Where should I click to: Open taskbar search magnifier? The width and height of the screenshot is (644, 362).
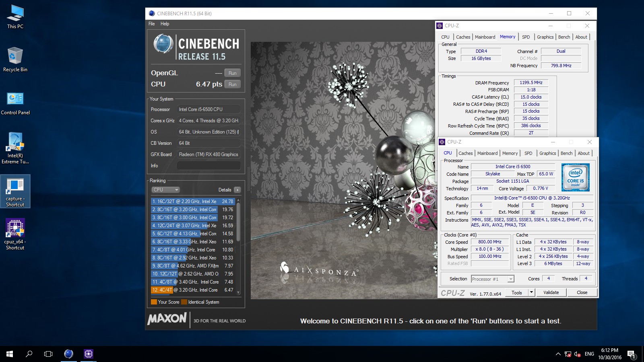(x=29, y=354)
